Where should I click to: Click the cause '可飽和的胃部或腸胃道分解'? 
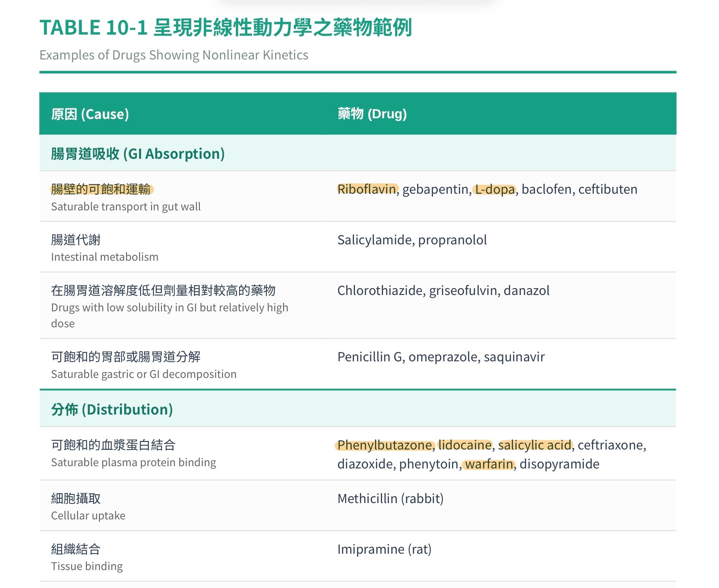click(x=126, y=357)
